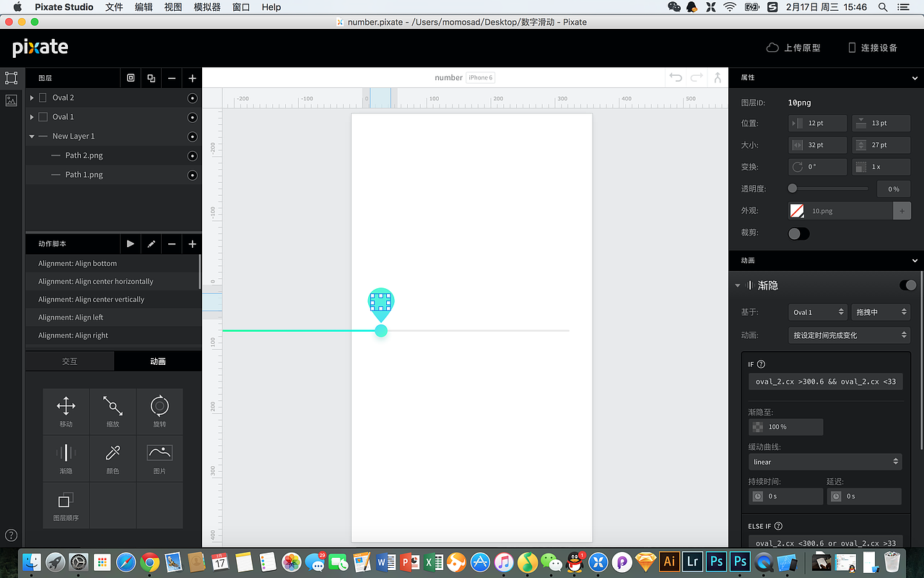The image size is (924, 578).
Task: Click the duplicate layer icon in 图层 panel
Action: coord(151,77)
